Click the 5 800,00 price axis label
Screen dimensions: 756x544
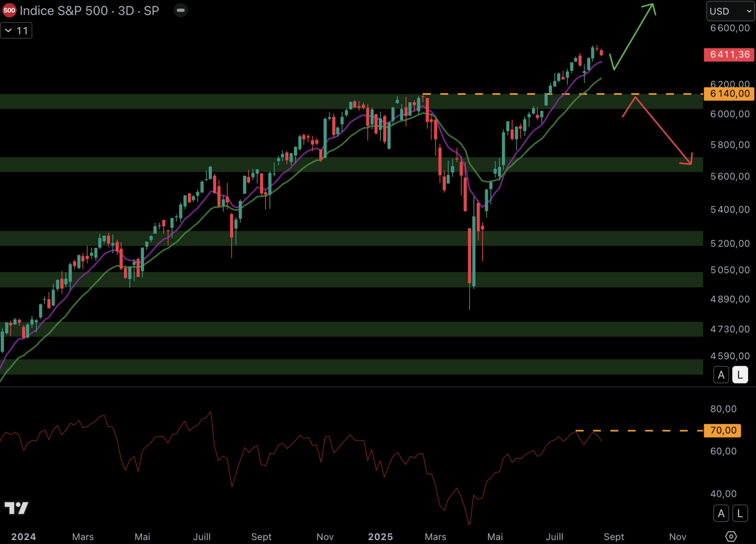pos(730,145)
